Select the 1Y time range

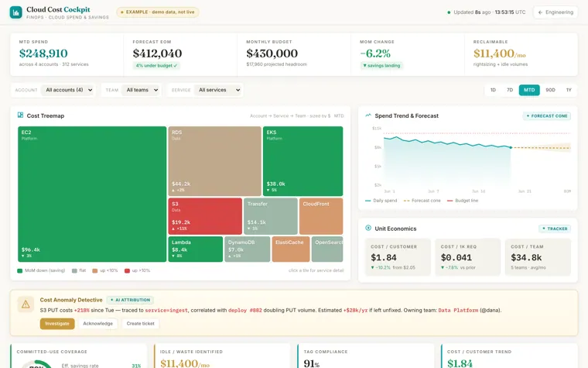(x=569, y=90)
